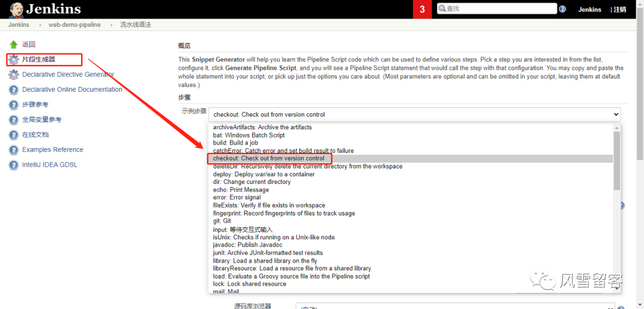Select deleteDir option in step list

[x=411, y=166]
